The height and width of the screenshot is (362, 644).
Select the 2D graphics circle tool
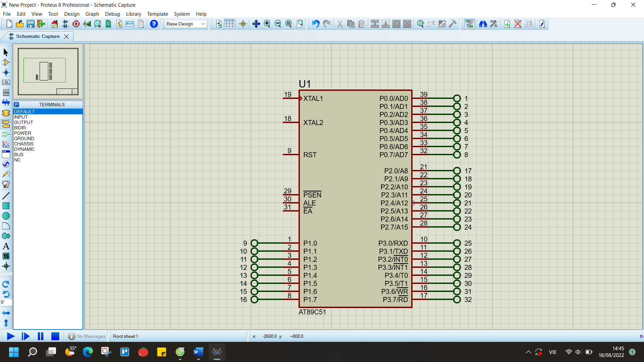tap(6, 216)
